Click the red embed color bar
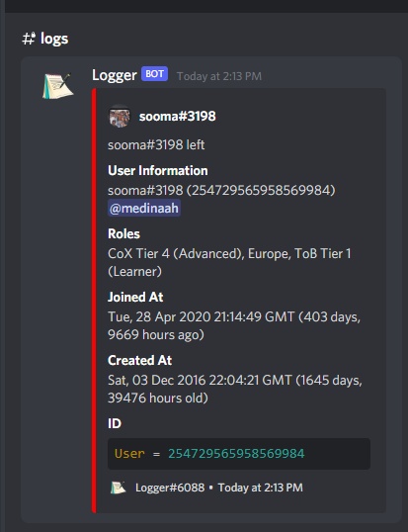 pyautogui.click(x=94, y=301)
